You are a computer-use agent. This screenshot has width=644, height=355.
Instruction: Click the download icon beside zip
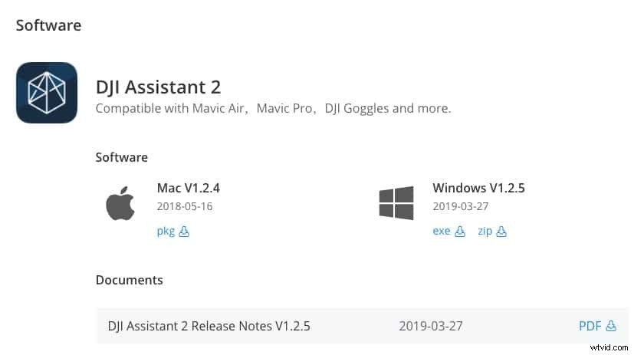501,231
